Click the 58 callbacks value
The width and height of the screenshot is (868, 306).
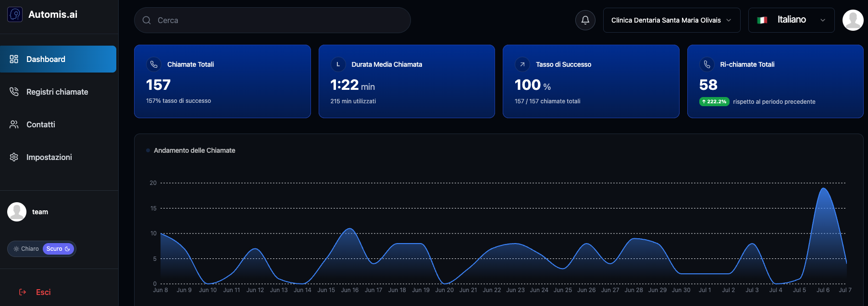[708, 85]
